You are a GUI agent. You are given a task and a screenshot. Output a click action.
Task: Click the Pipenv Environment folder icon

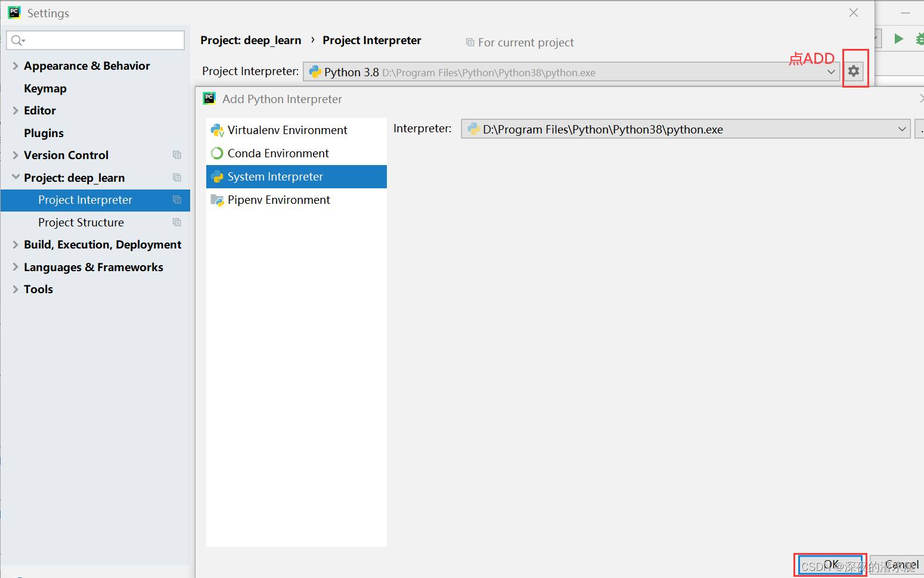coord(218,200)
